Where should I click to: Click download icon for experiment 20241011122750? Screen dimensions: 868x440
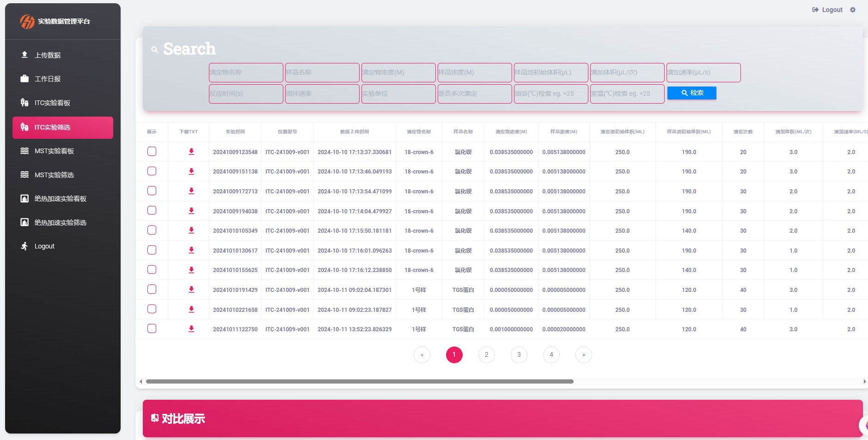[191, 329]
